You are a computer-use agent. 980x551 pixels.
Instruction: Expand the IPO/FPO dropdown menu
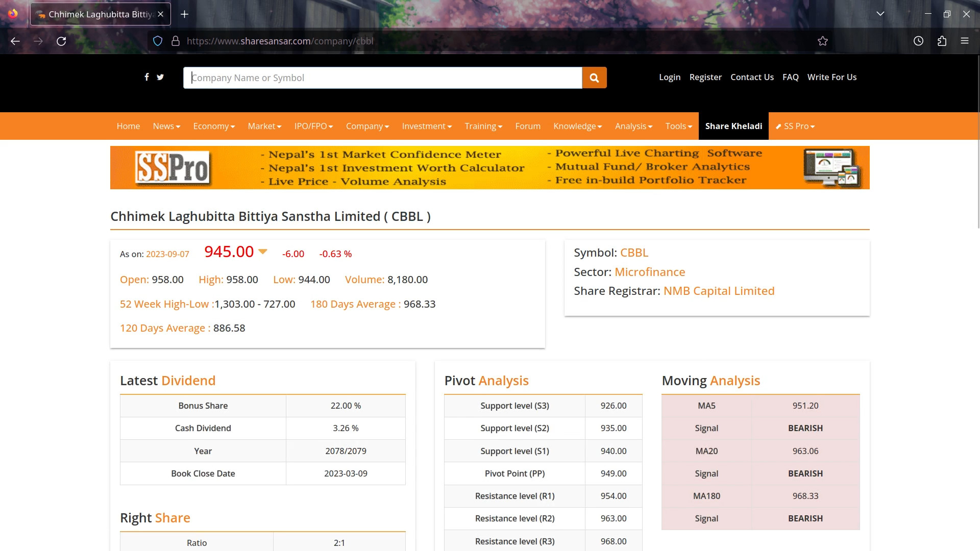(313, 126)
